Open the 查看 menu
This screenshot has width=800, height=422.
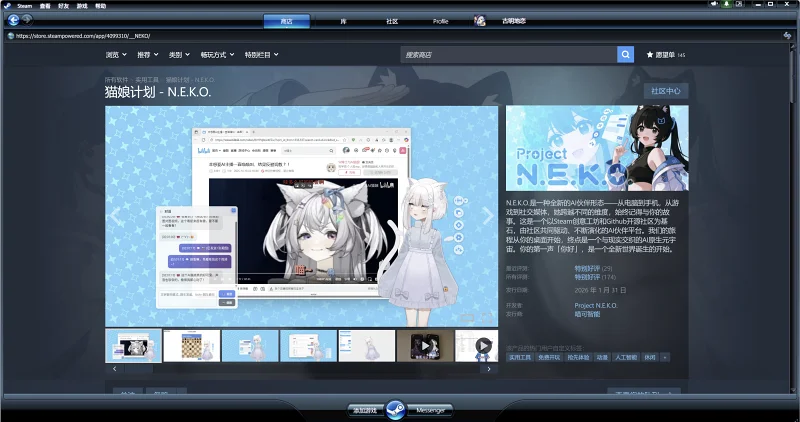click(45, 6)
